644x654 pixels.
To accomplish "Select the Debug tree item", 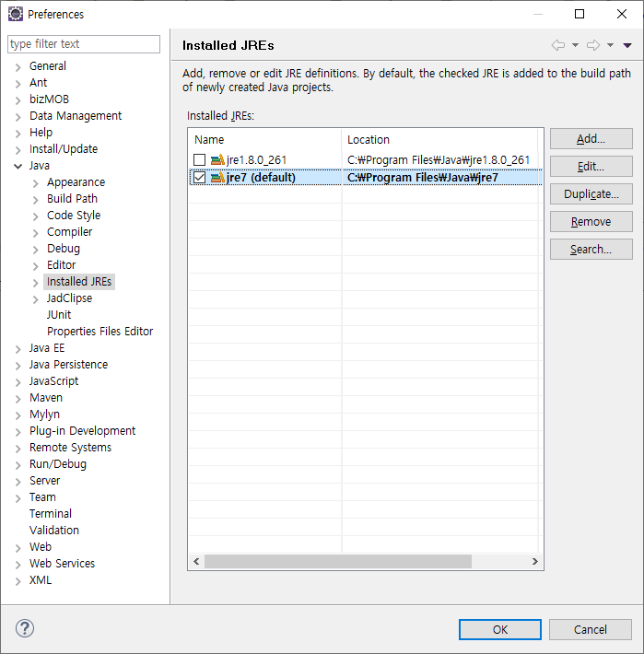I will pyautogui.click(x=64, y=249).
